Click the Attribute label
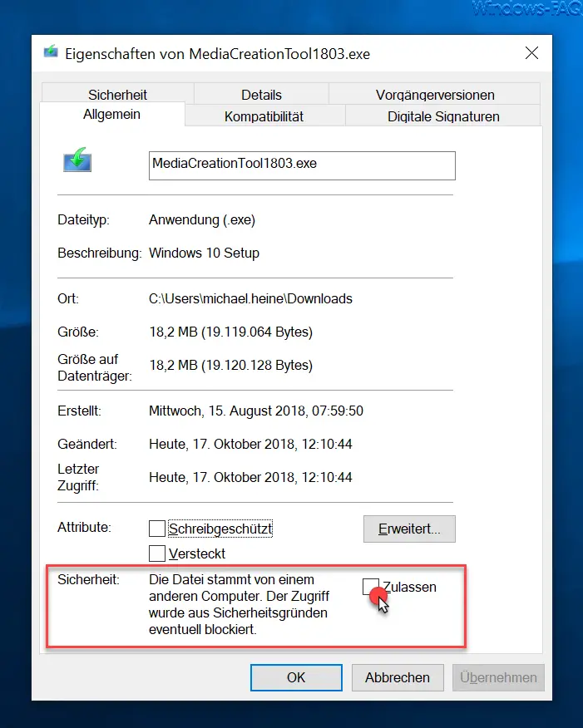Screen dimensions: 583x728 click(x=84, y=528)
